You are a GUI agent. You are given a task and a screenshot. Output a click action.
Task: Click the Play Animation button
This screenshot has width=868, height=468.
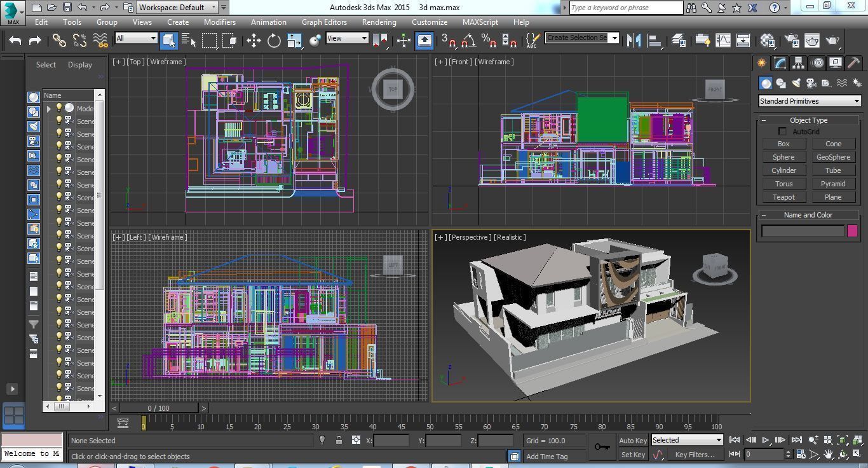click(766, 440)
